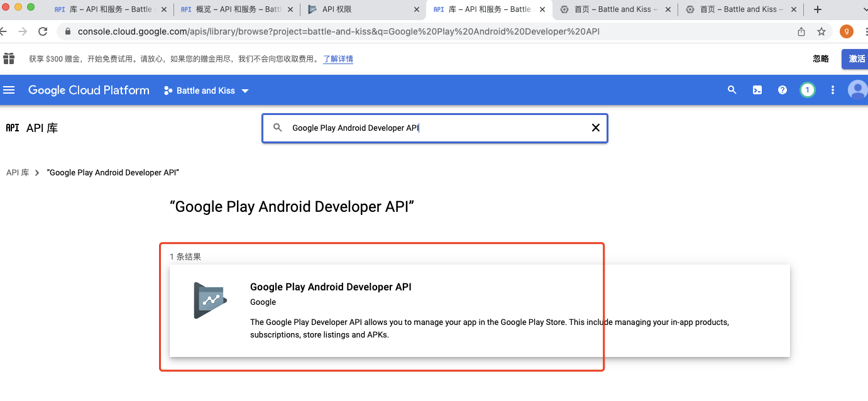Click the API 库 page title text
The width and height of the screenshot is (868, 401).
coord(42,128)
